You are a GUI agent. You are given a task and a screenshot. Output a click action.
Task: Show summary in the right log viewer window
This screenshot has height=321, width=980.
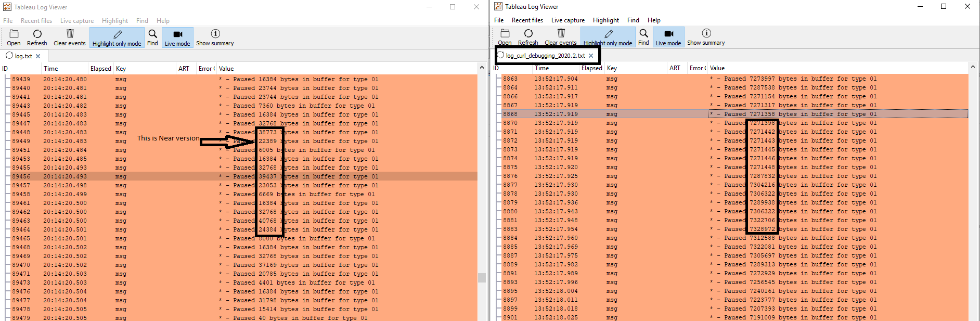[706, 37]
